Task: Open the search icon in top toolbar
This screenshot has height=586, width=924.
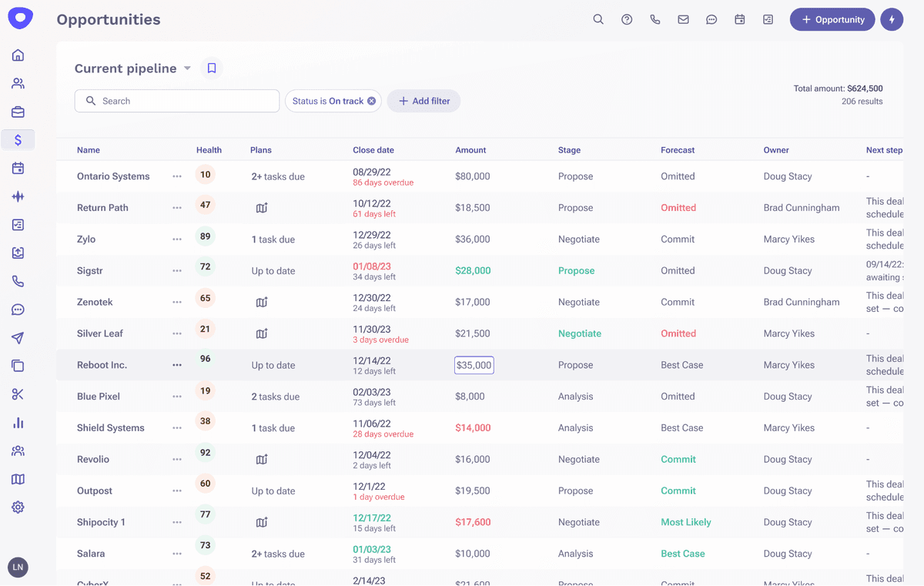Action: pos(598,19)
